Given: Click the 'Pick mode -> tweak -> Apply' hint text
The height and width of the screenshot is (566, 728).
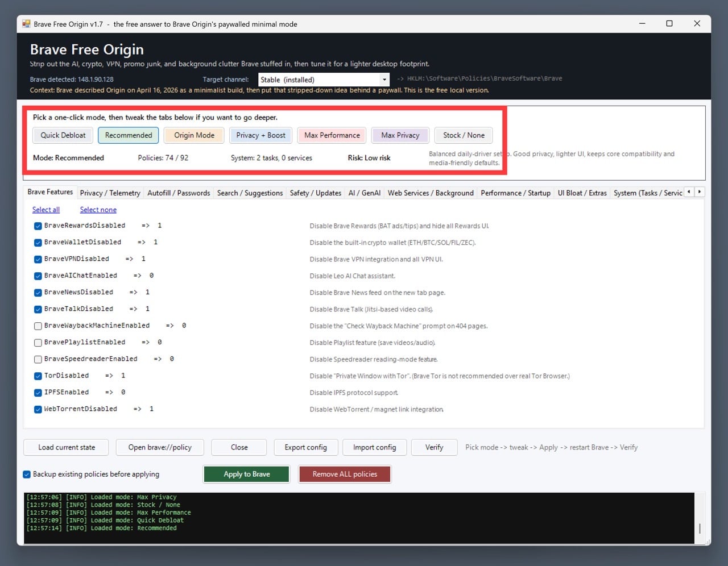Looking at the screenshot, I should coord(552,447).
